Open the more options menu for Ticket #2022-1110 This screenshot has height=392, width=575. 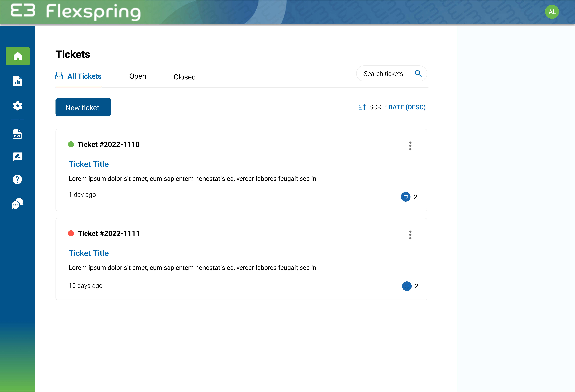(x=410, y=146)
